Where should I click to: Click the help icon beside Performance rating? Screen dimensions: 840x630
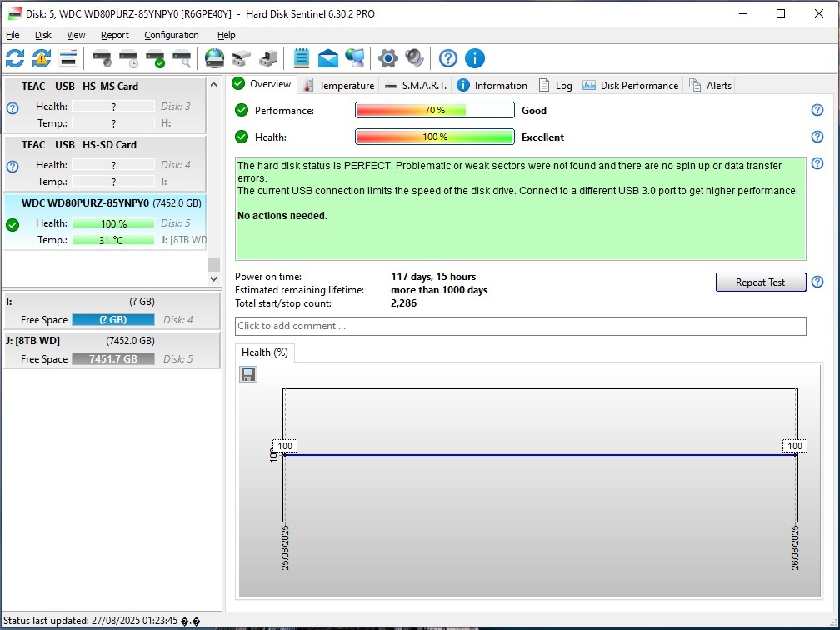(x=817, y=110)
